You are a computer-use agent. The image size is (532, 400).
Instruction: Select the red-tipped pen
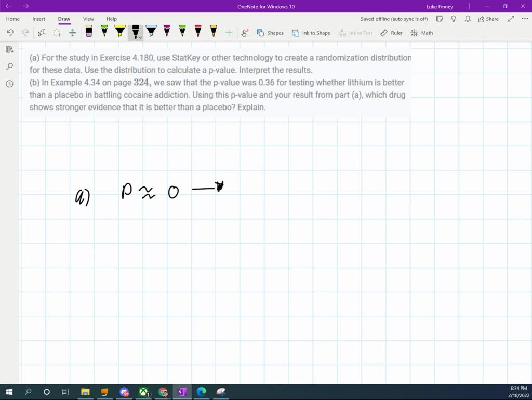[x=198, y=31]
